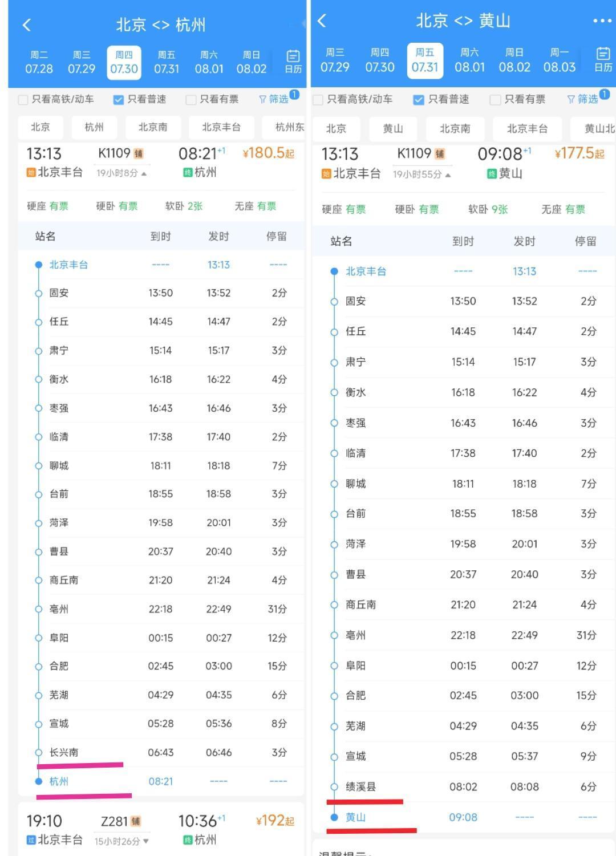Go back from the 北京<>黄山 screen
Screen dimensions: 616x856
pos(322,21)
